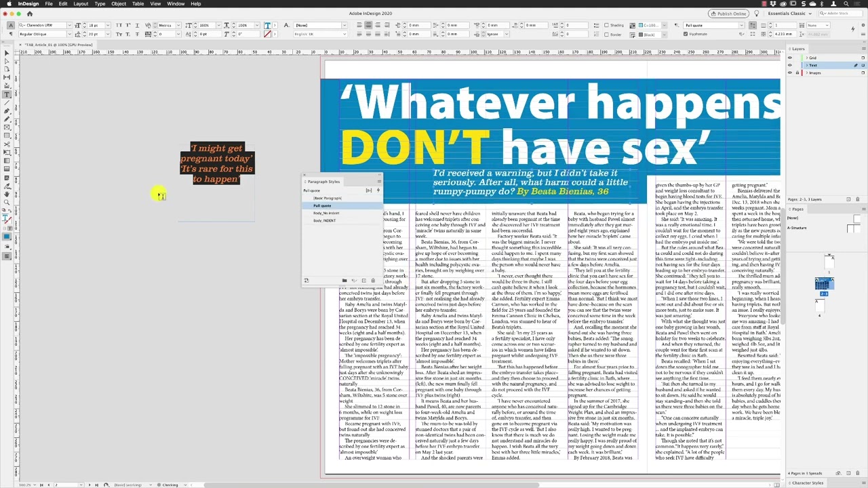
Task: Click the Character Styles panel header
Action: click(808, 483)
